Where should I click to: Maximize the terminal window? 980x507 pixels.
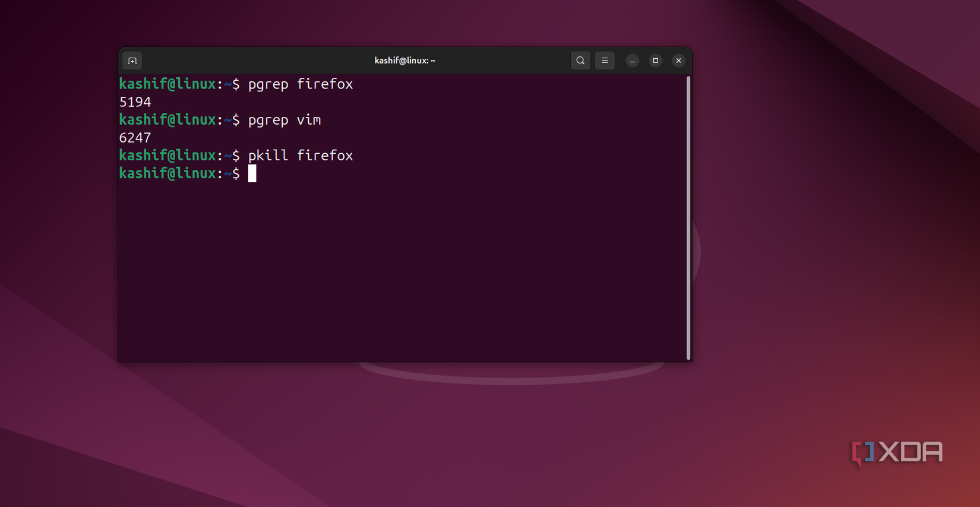656,61
